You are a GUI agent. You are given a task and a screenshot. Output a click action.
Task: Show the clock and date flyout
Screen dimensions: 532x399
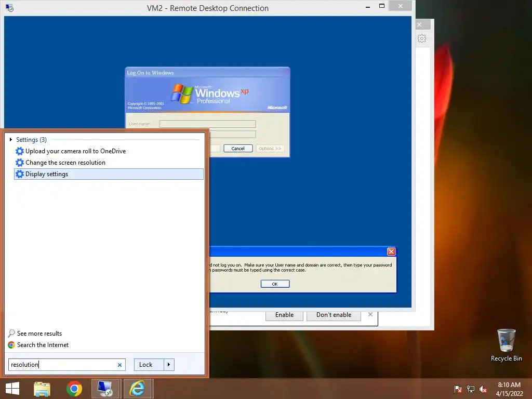[509, 389]
